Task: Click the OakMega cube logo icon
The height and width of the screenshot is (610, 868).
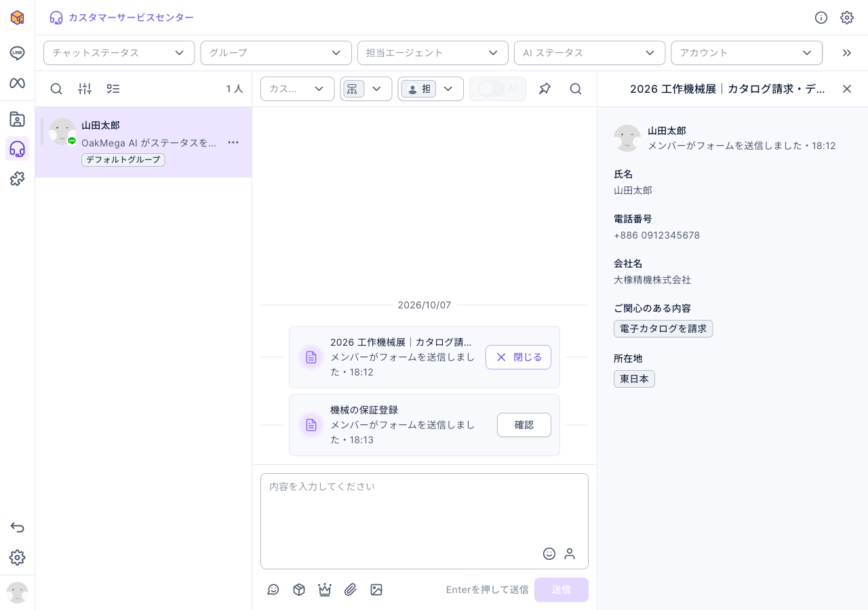Action: tap(17, 18)
